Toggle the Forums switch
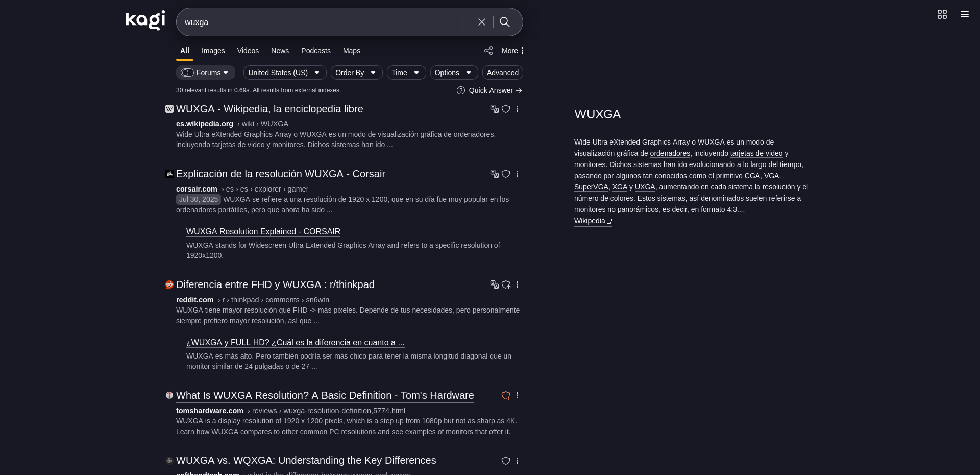This screenshot has height=475, width=980. pyautogui.click(x=187, y=73)
